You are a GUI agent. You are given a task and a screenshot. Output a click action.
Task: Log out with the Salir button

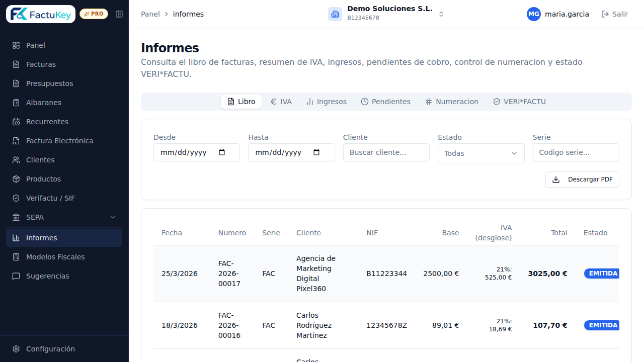click(615, 14)
